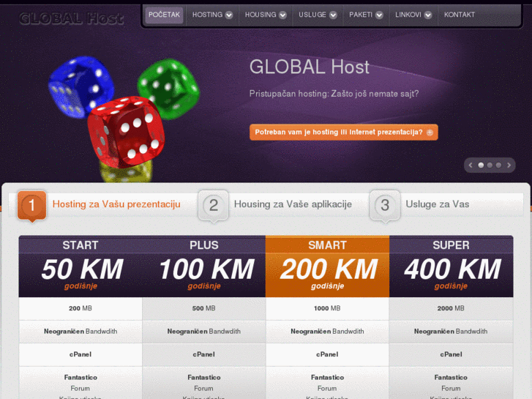The height and width of the screenshot is (399, 532).
Task: Click the 400 KM price
Action: pos(452,269)
